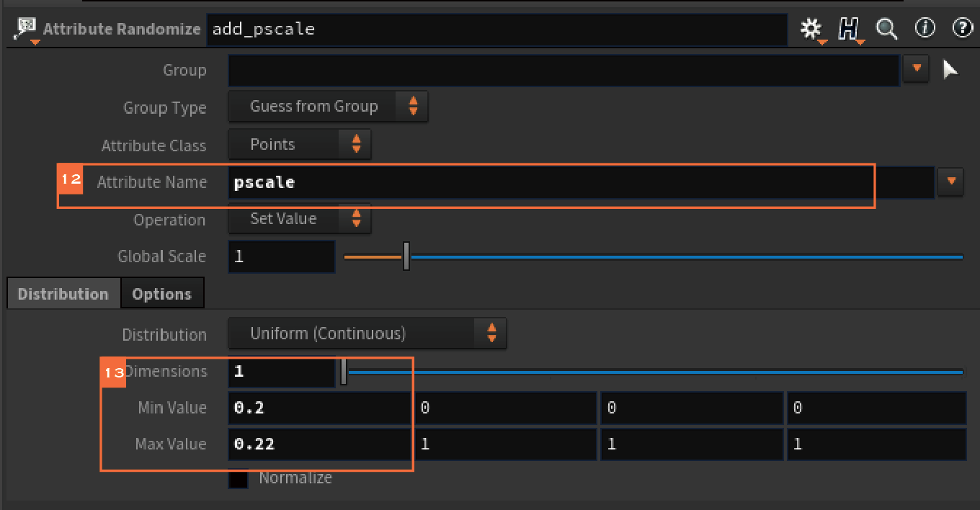The image size is (980, 510).
Task: Click the Attribute Class label
Action: pos(153,146)
